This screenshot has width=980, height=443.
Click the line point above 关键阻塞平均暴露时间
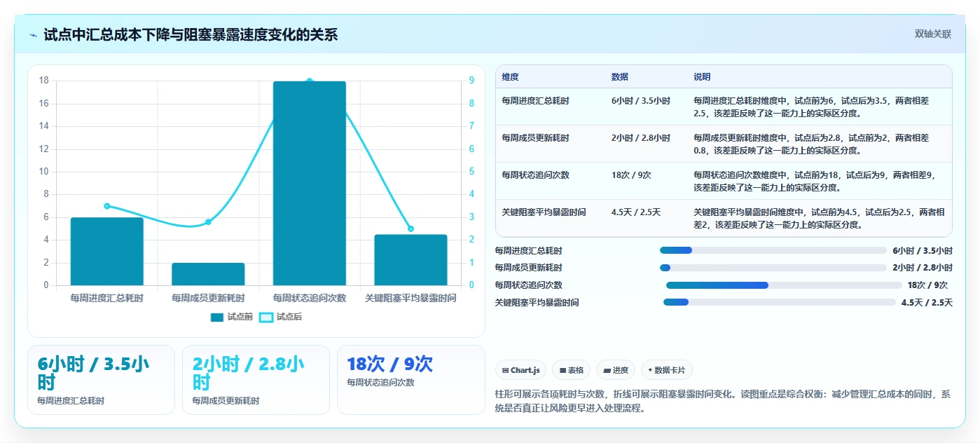(x=410, y=229)
